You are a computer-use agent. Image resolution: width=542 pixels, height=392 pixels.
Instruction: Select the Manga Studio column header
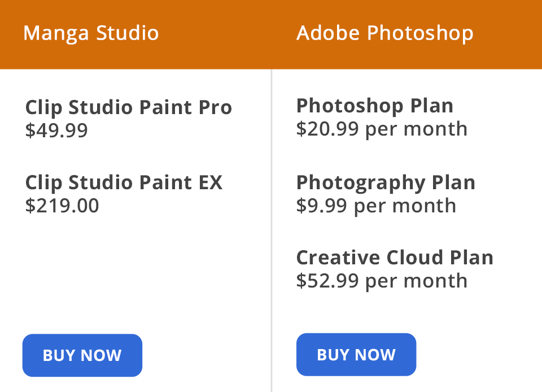tap(90, 33)
